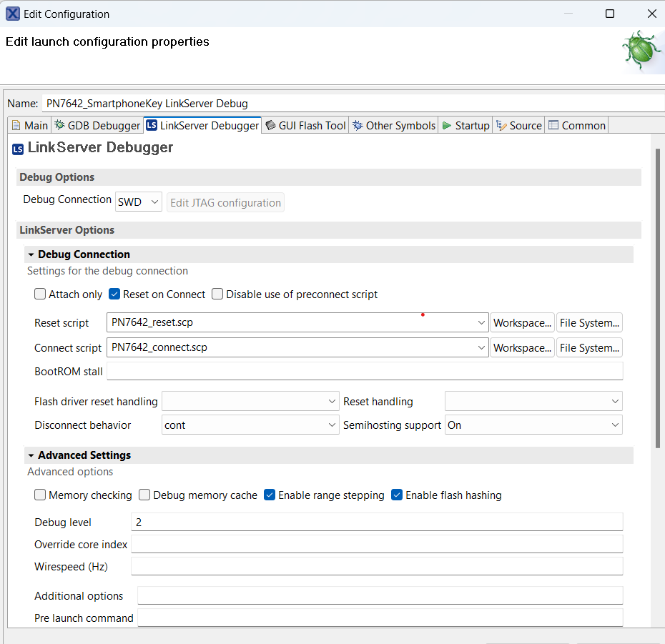Open the GUI Flash Tool tab

click(305, 126)
